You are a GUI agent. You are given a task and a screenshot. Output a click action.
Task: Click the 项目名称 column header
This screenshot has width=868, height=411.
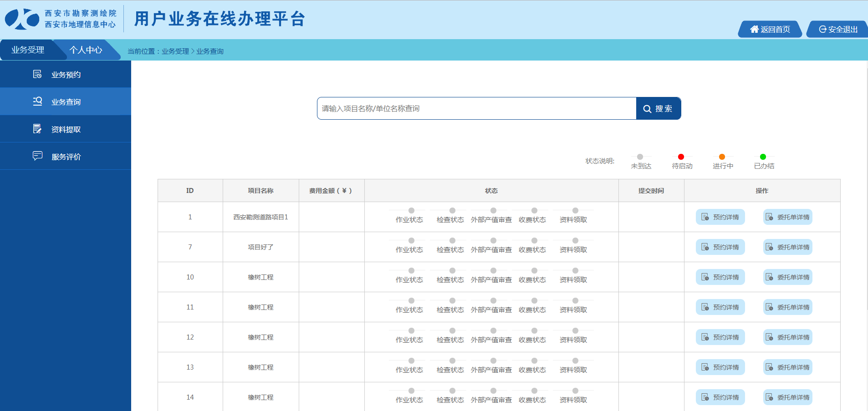pyautogui.click(x=260, y=191)
